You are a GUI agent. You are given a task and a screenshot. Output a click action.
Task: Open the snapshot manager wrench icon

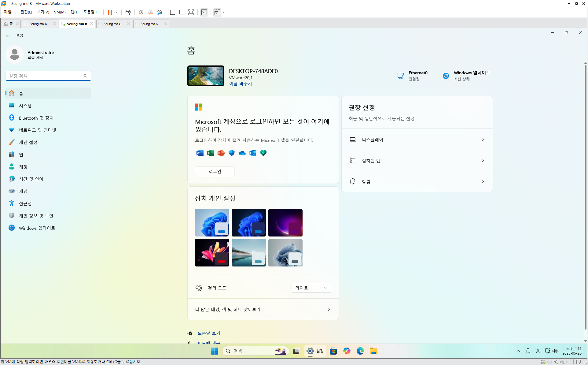point(160,12)
